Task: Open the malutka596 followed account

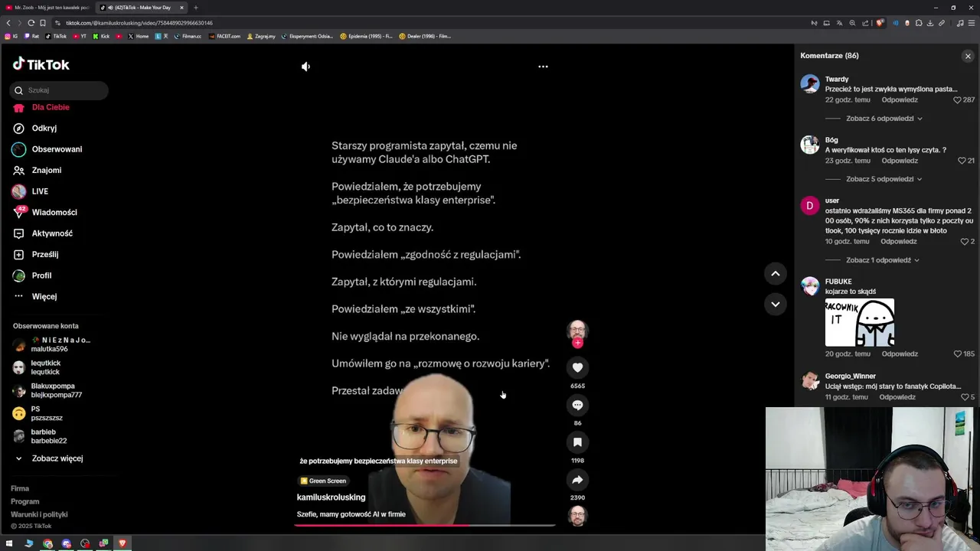Action: coord(51,344)
